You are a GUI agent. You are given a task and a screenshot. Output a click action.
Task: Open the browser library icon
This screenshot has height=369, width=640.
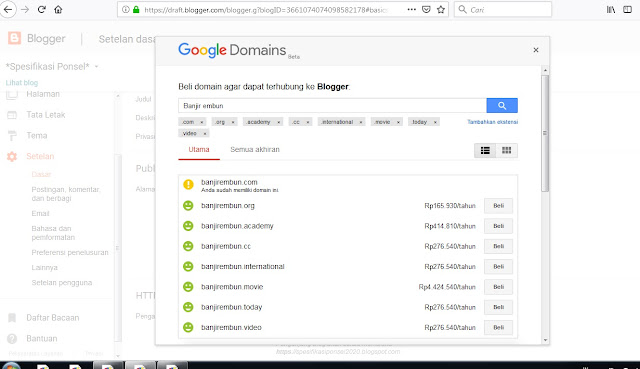(611, 9)
